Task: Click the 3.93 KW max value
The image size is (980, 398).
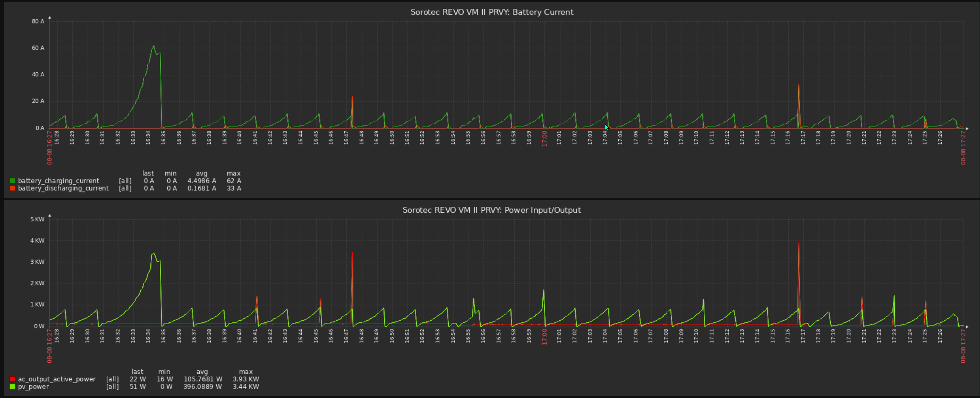Action: click(246, 379)
